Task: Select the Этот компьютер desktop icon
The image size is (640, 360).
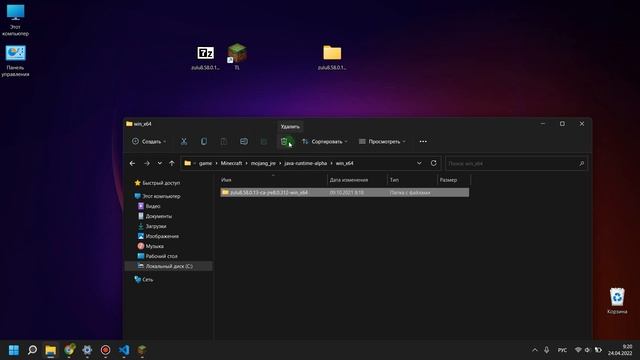Action: (16, 20)
